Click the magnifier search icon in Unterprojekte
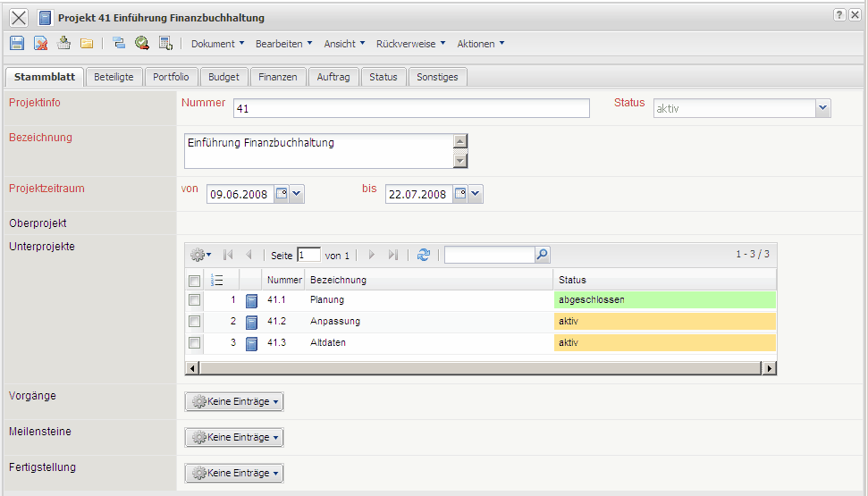 542,255
